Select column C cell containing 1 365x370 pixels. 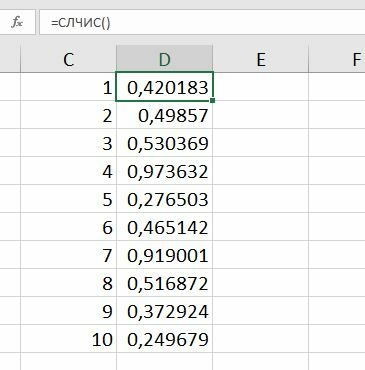(x=69, y=86)
